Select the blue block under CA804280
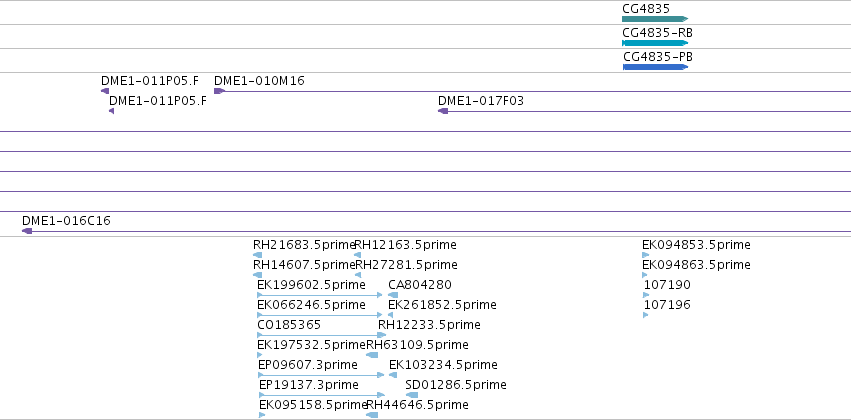The height and width of the screenshot is (420, 851). (393, 295)
